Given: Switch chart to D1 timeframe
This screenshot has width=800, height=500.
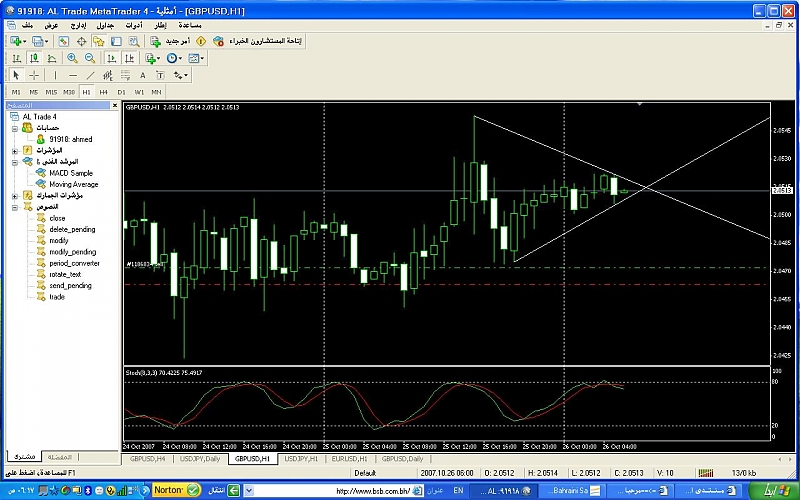Looking at the screenshot, I should tap(121, 92).
